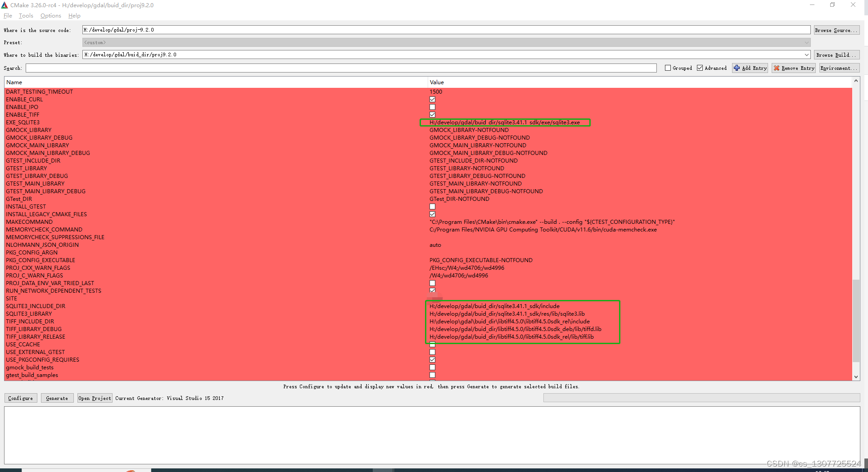This screenshot has width=868, height=472.
Task: Select GTEST_INCLUDE_DIR-NOTFOUND value
Action: [x=474, y=161]
